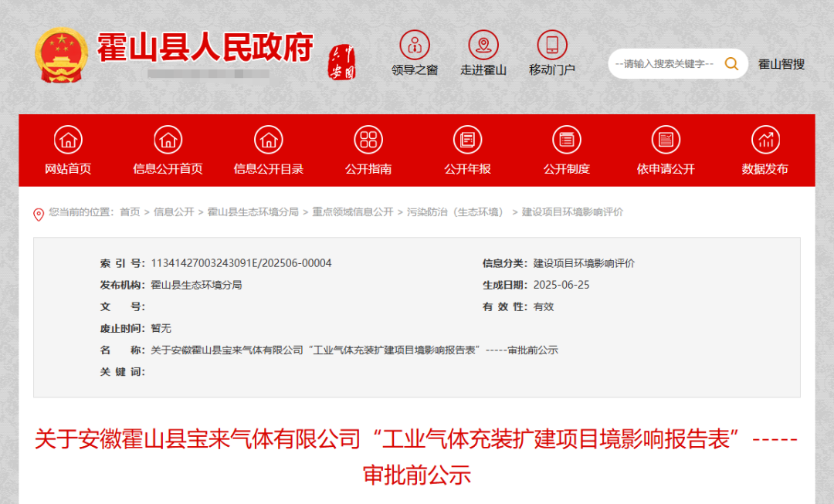Select the 信息公开首页 menu label
This screenshot has height=504, width=834.
click(168, 169)
